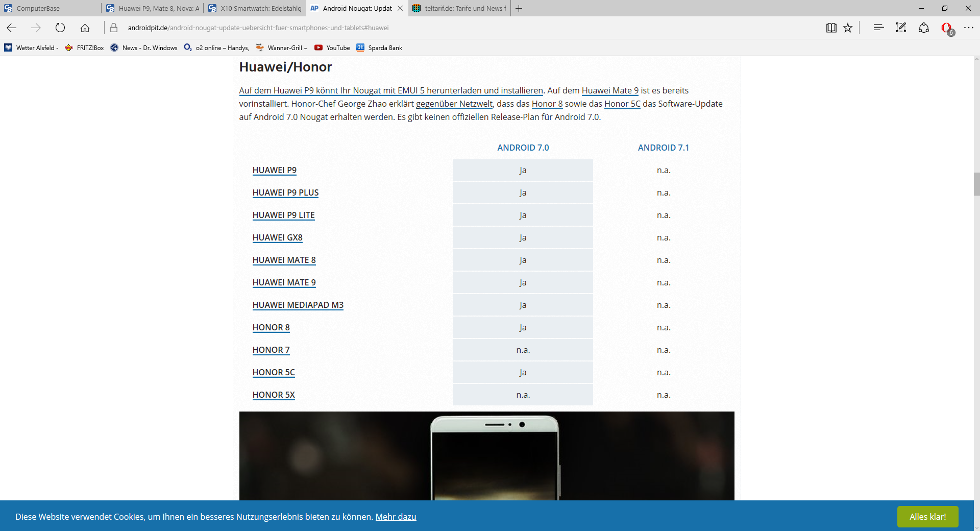Select the Android Nougat tab
The height and width of the screenshot is (531, 980).
tap(357, 8)
